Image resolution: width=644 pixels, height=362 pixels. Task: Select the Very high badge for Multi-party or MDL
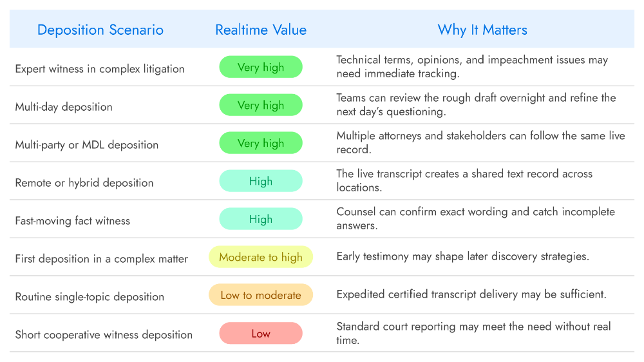261,143
